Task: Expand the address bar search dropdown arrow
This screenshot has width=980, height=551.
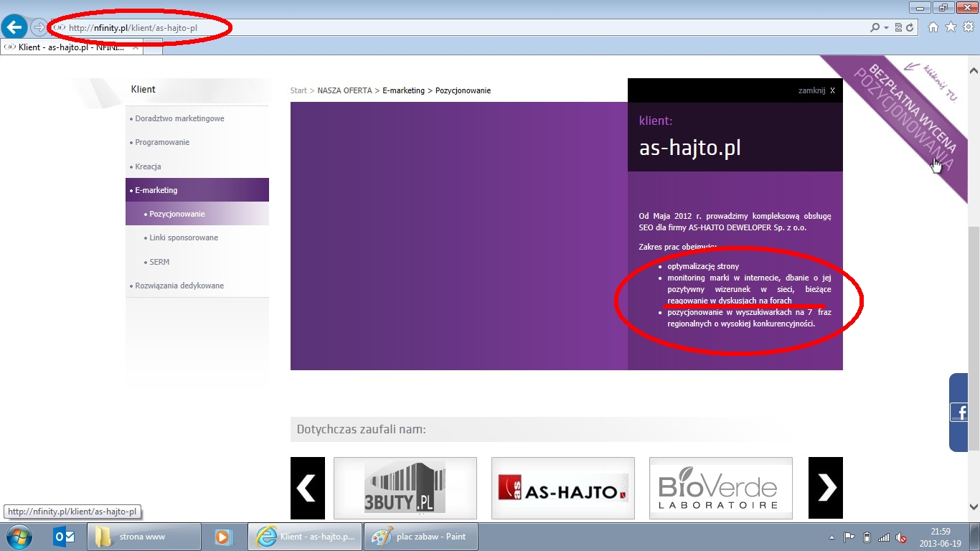Action: click(886, 28)
